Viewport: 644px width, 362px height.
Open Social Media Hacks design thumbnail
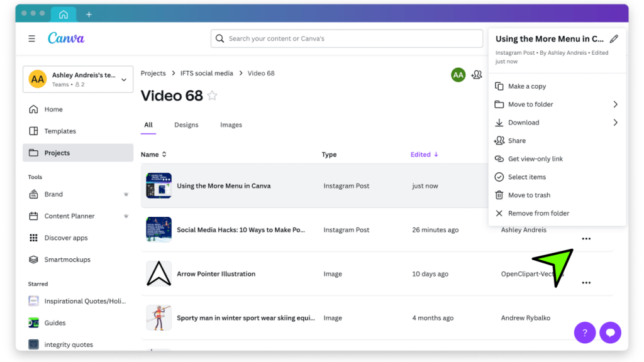pyautogui.click(x=158, y=229)
